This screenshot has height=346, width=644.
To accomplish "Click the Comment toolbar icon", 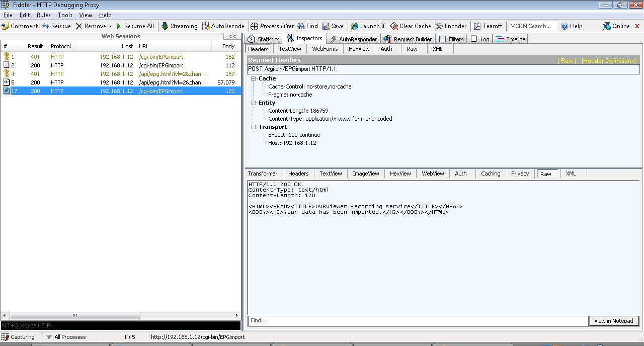I will [6, 26].
